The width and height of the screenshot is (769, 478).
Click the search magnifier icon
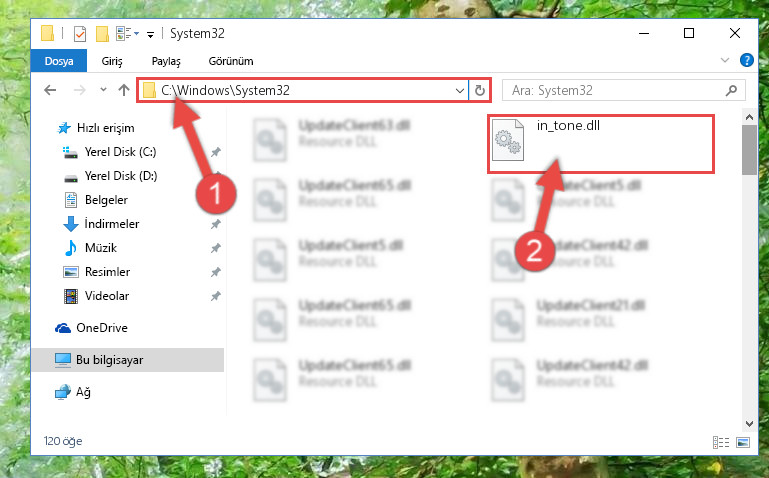pyautogui.click(x=731, y=90)
